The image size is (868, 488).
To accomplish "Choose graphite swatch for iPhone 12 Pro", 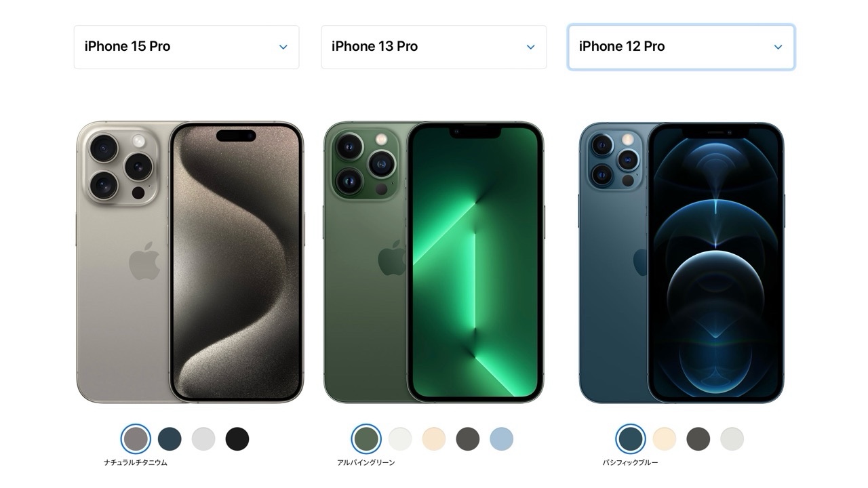I will tap(698, 439).
